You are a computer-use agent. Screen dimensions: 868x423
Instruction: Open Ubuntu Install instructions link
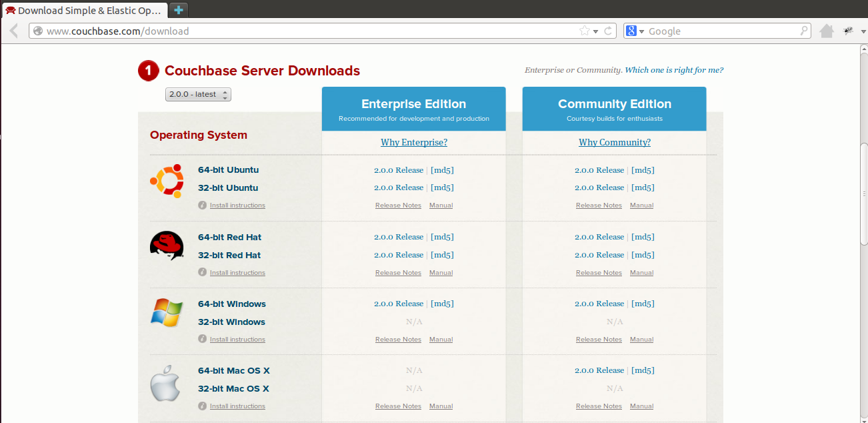tap(237, 205)
